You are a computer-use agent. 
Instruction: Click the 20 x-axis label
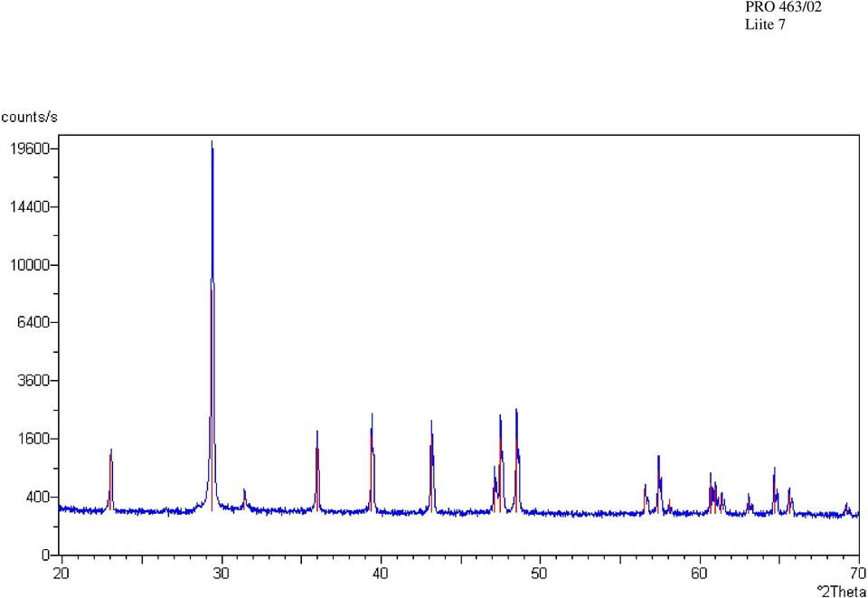point(61,574)
